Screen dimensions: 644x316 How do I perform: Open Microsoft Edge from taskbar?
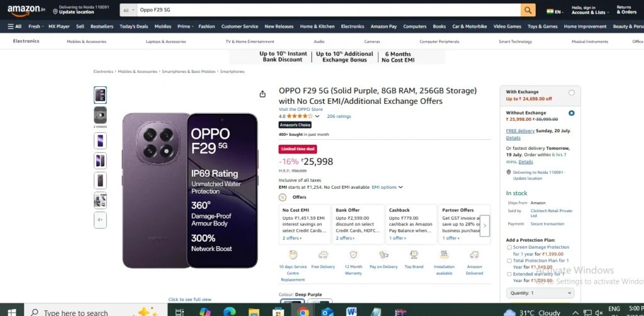pos(229,312)
